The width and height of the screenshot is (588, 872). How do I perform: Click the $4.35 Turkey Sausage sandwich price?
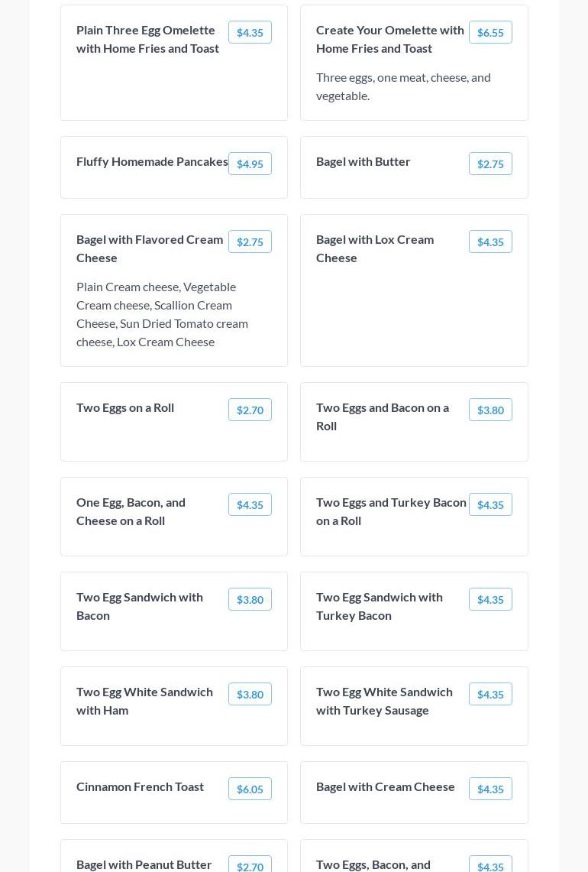coord(490,694)
